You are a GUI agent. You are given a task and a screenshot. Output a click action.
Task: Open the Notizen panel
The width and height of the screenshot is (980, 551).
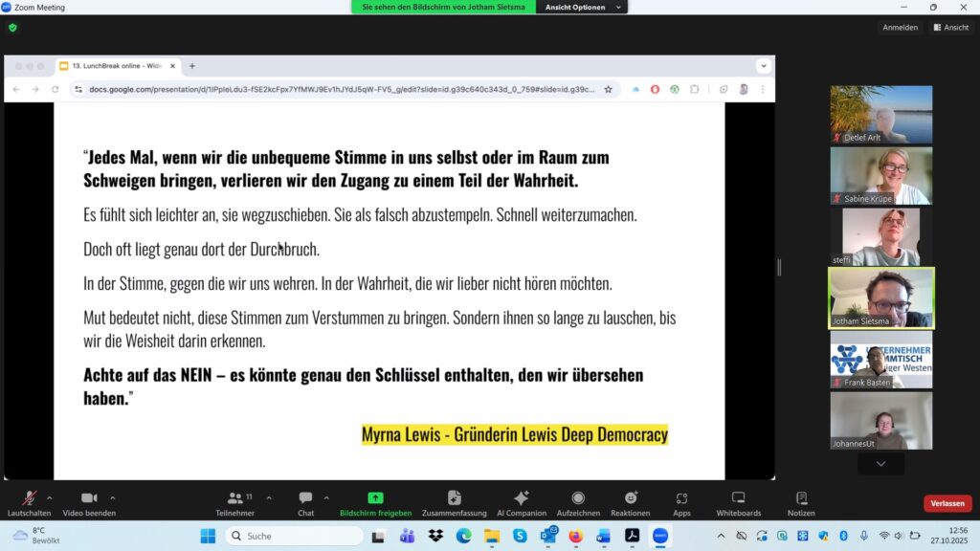[801, 502]
